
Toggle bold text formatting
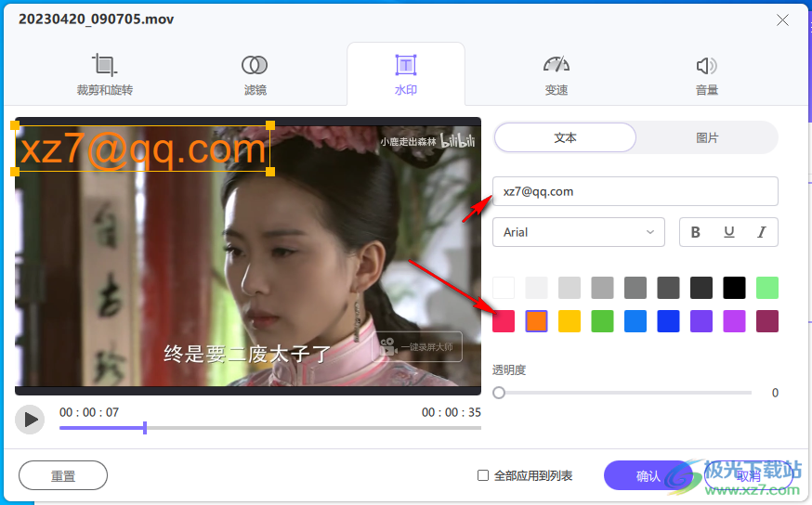tap(696, 232)
